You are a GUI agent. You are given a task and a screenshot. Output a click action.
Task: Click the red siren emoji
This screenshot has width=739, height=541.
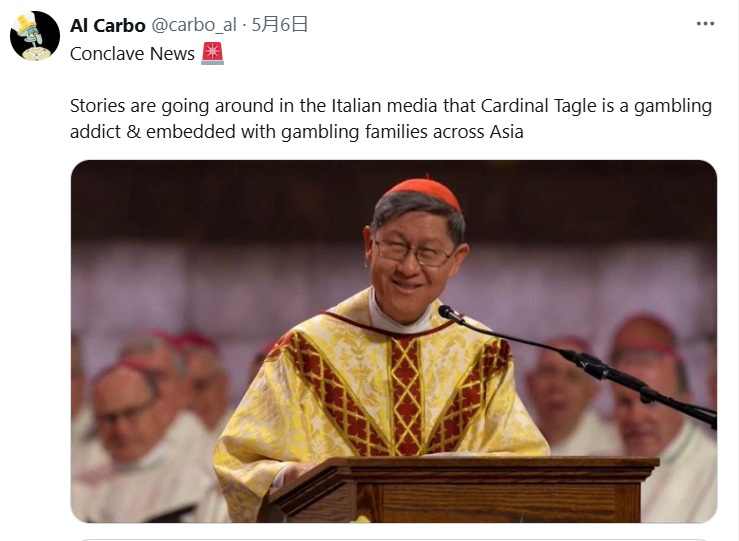pos(213,53)
